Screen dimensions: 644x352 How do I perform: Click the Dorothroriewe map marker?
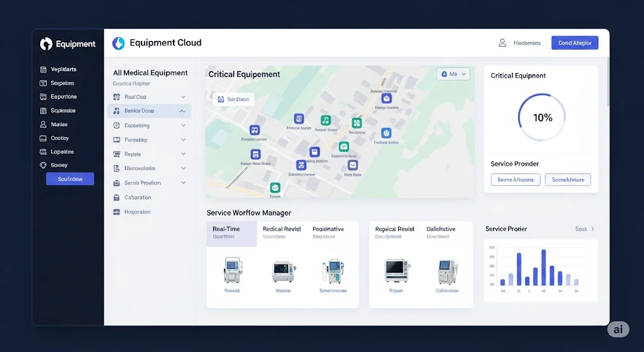click(301, 166)
